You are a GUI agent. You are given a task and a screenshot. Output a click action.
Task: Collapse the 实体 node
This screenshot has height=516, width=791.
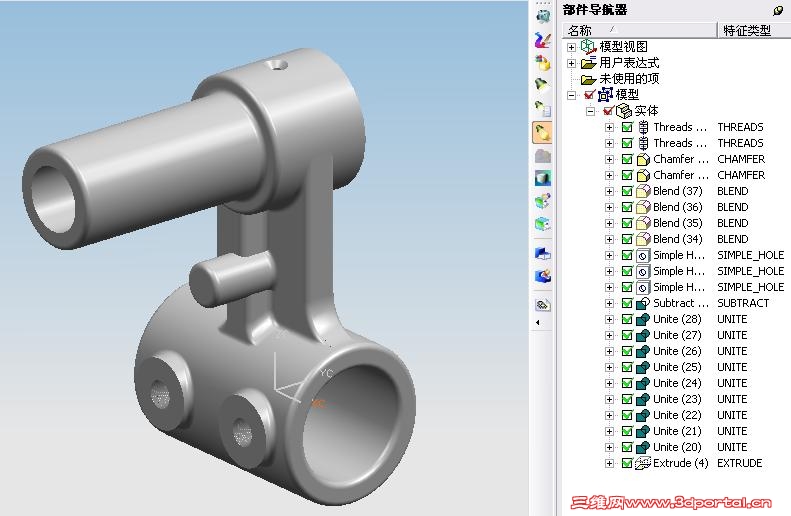(x=590, y=111)
